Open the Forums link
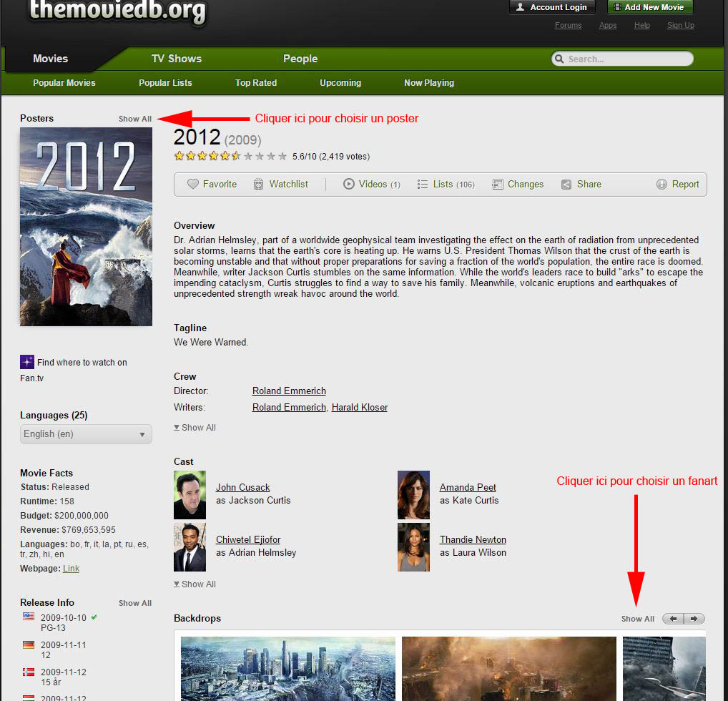 [569, 25]
